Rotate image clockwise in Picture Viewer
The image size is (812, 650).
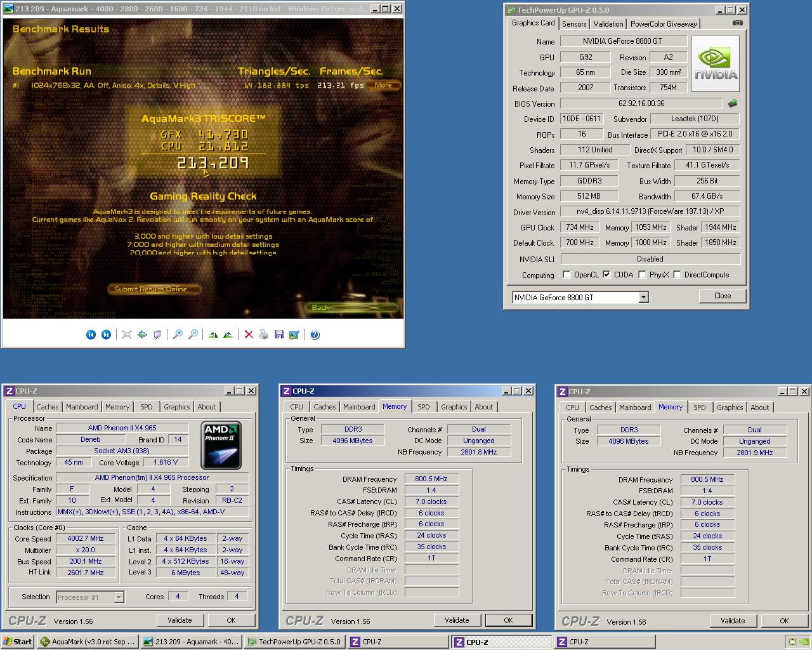213,335
